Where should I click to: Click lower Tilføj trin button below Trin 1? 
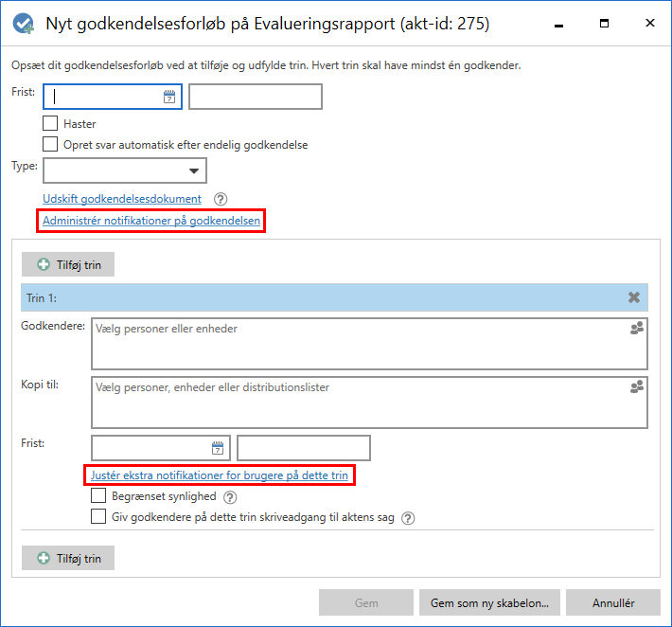point(68,558)
